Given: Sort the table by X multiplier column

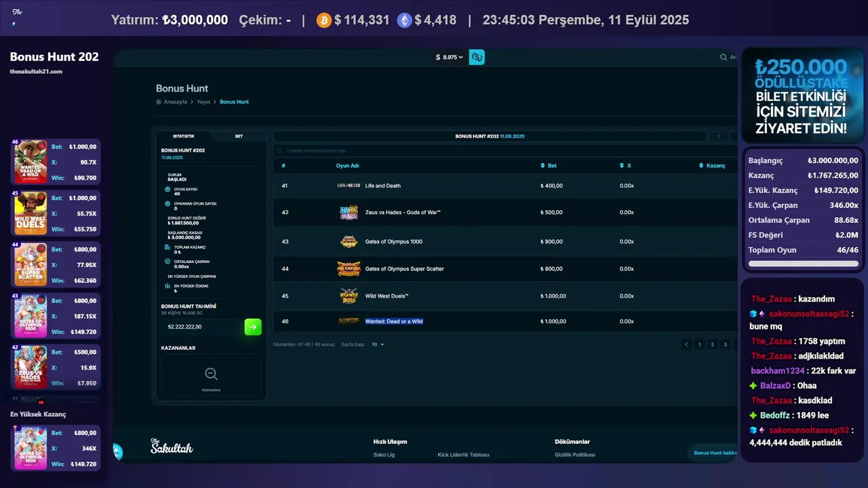Looking at the screenshot, I should [625, 165].
